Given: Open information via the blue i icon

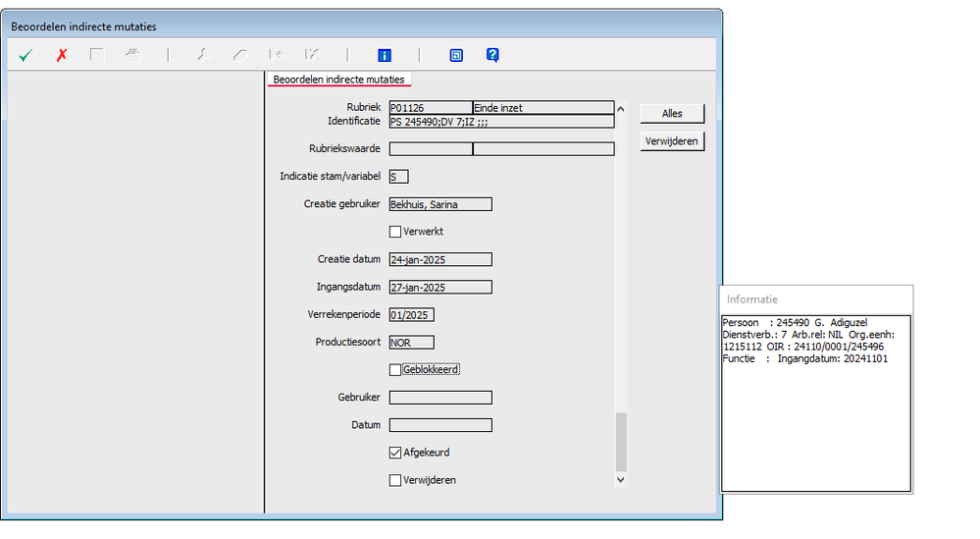Looking at the screenshot, I should pyautogui.click(x=385, y=56).
